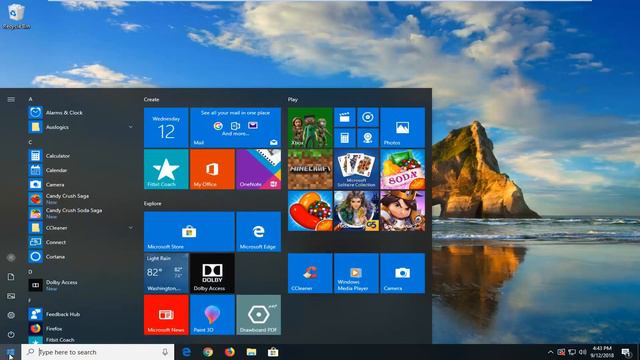Open Power options in Start sidebar

tap(11, 334)
